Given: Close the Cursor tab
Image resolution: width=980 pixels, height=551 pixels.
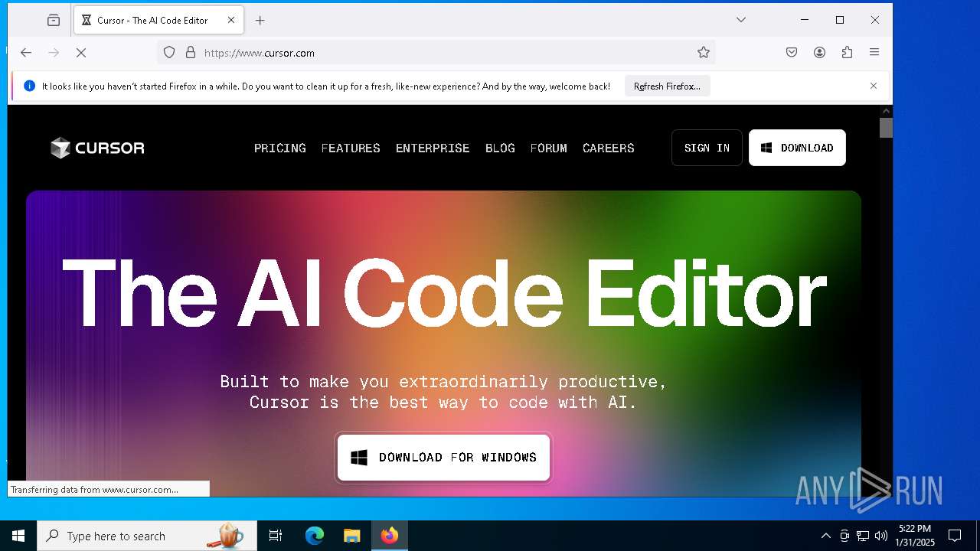Looking at the screenshot, I should coord(231,21).
